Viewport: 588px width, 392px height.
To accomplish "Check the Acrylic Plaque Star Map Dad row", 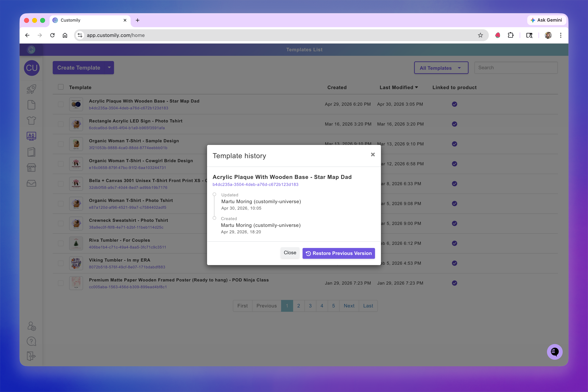I will [x=61, y=104].
